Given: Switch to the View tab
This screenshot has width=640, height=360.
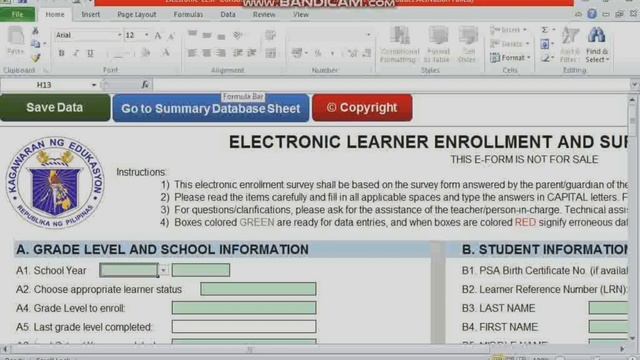Looking at the screenshot, I should [301, 15].
